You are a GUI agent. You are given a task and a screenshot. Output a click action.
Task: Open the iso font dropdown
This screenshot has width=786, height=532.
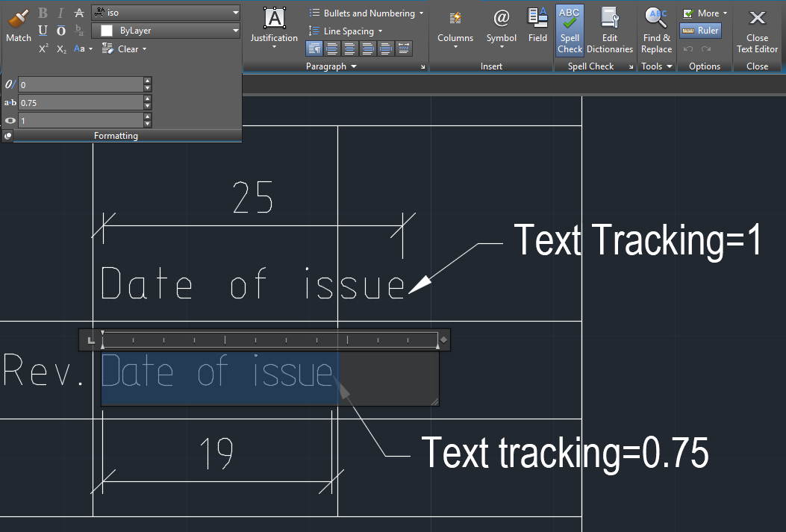[166, 13]
